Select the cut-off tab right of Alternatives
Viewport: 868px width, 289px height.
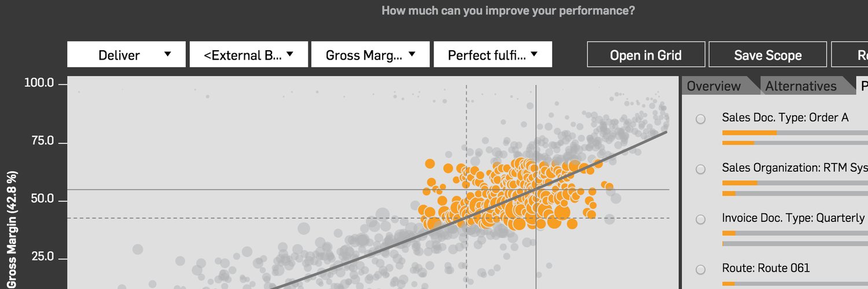point(862,86)
